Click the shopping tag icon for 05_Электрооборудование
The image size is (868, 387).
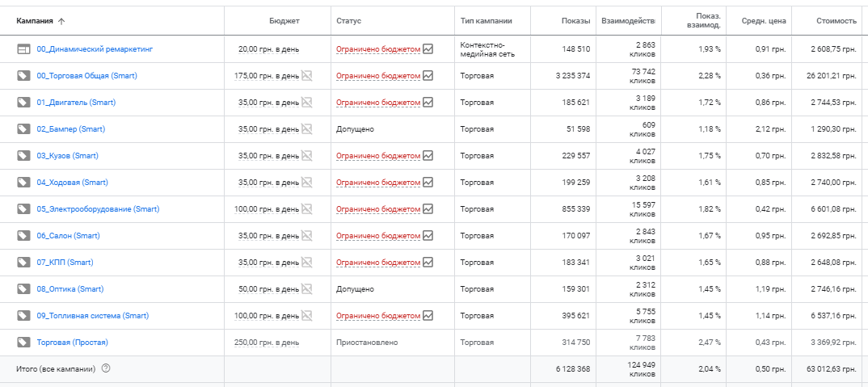click(23, 208)
